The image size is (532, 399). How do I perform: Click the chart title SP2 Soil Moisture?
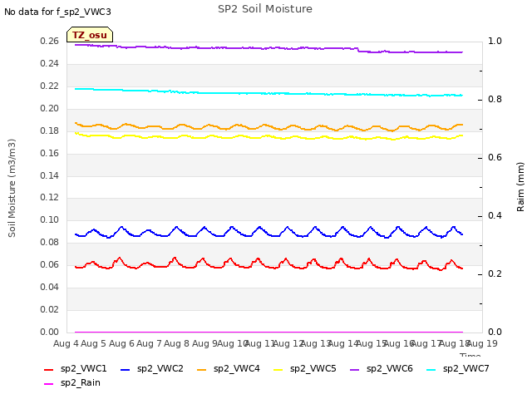click(265, 9)
